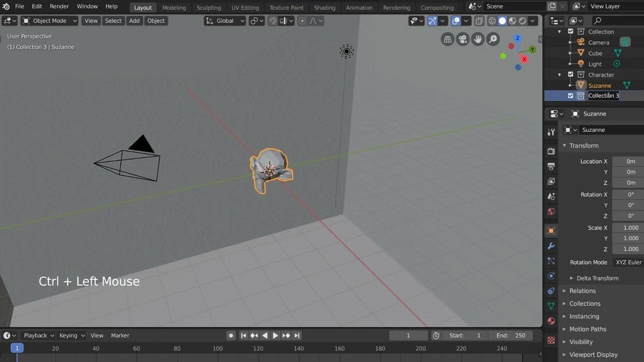Screen dimensions: 644x362
Task: Click the blue Z axis gizmo ball
Action: 517,39
